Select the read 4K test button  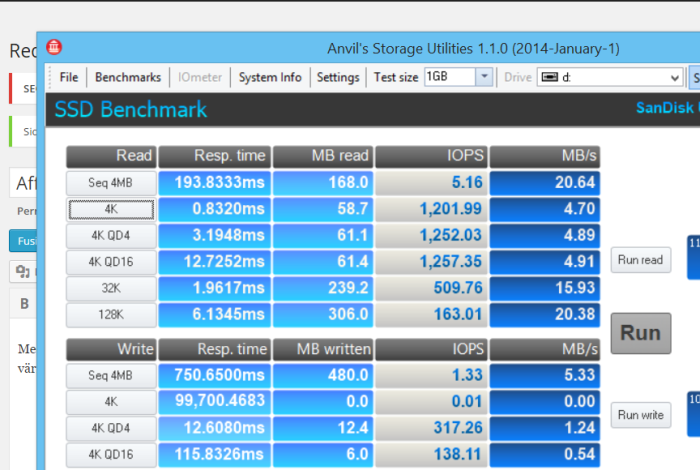tap(110, 209)
